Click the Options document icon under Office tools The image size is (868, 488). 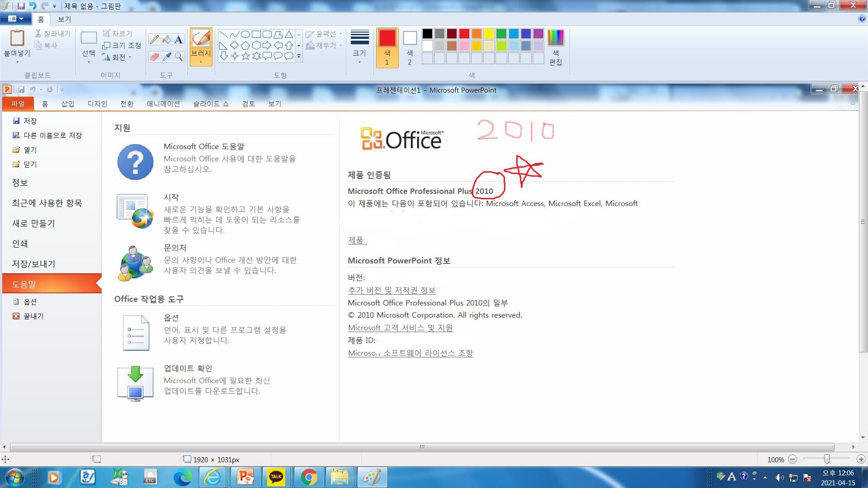pos(136,333)
